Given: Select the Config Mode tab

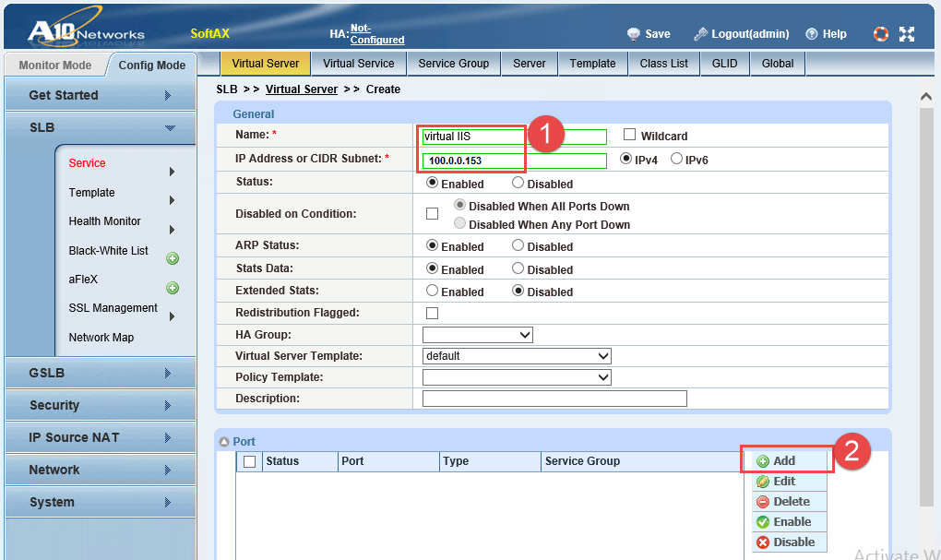Looking at the screenshot, I should pos(152,66).
